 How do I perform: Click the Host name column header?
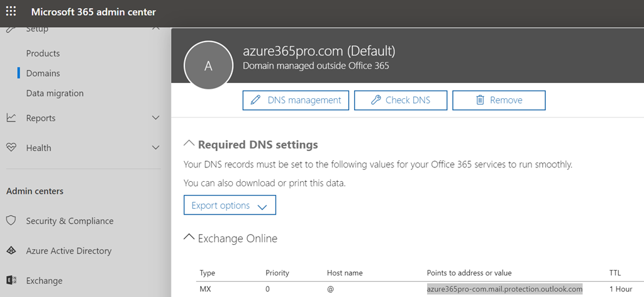click(345, 272)
